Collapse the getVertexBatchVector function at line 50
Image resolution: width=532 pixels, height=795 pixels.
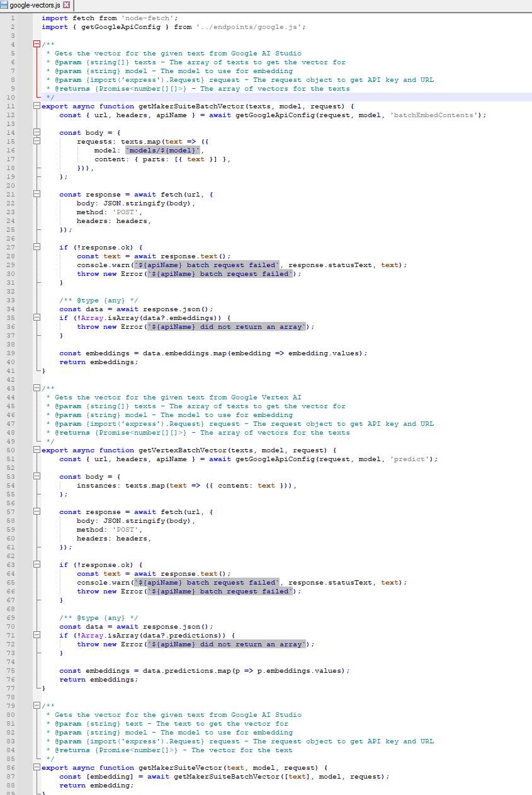click(37, 450)
